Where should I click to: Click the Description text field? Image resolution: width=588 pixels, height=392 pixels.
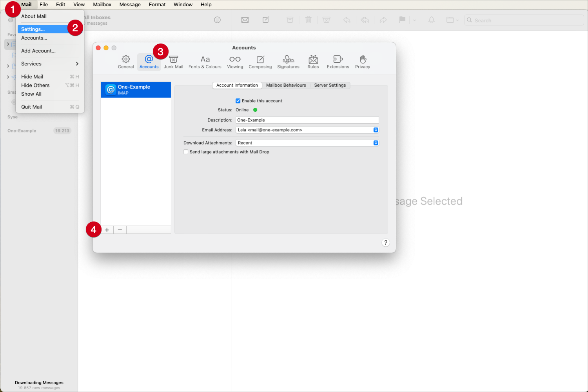307,120
